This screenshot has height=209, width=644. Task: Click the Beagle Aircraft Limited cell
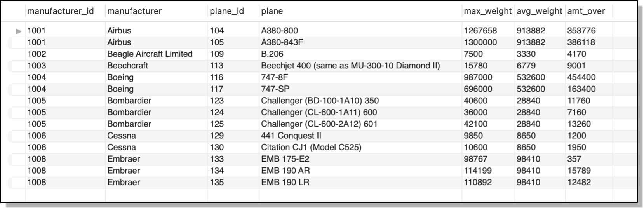(x=157, y=54)
